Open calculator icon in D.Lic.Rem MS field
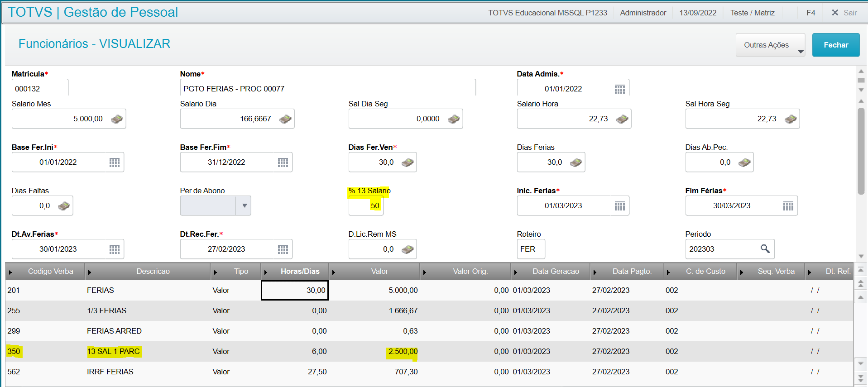Viewport: 868px width, 387px height. click(408, 249)
